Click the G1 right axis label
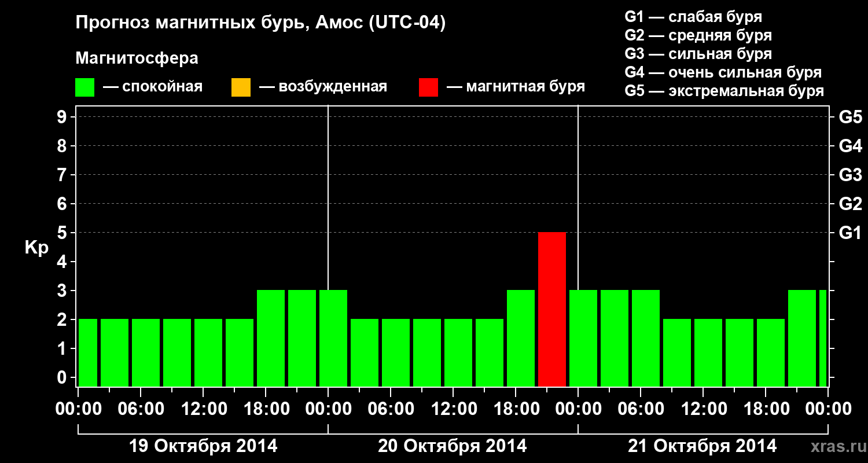Screen dimensions: 868x463 coord(851,233)
